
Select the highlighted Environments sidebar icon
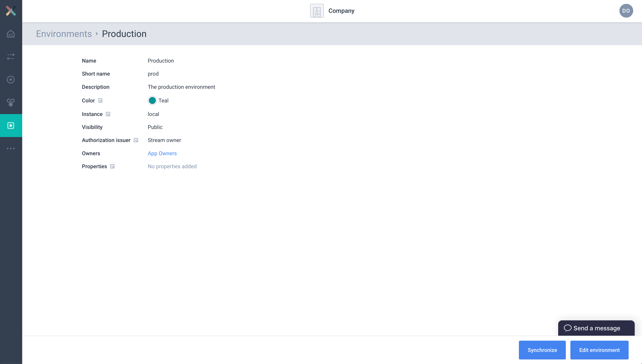click(11, 126)
